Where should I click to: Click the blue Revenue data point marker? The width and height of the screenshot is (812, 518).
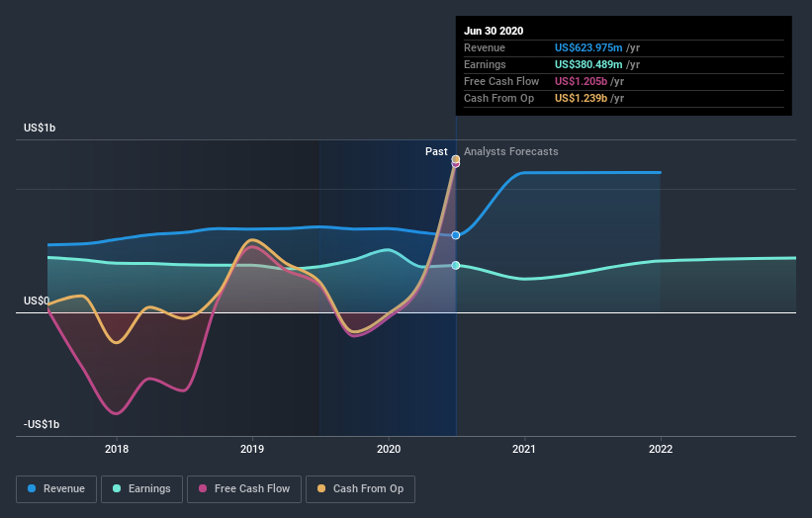click(456, 235)
